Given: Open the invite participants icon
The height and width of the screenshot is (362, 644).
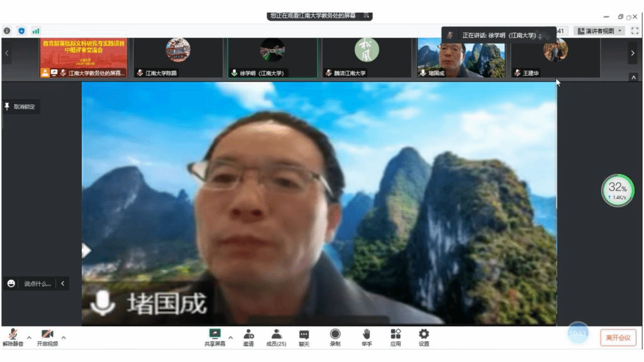Looking at the screenshot, I should [248, 337].
